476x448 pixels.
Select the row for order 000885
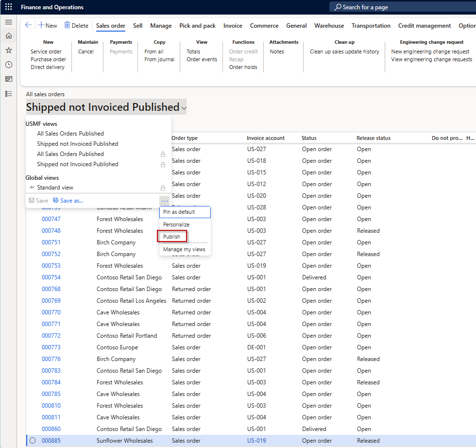click(32, 440)
